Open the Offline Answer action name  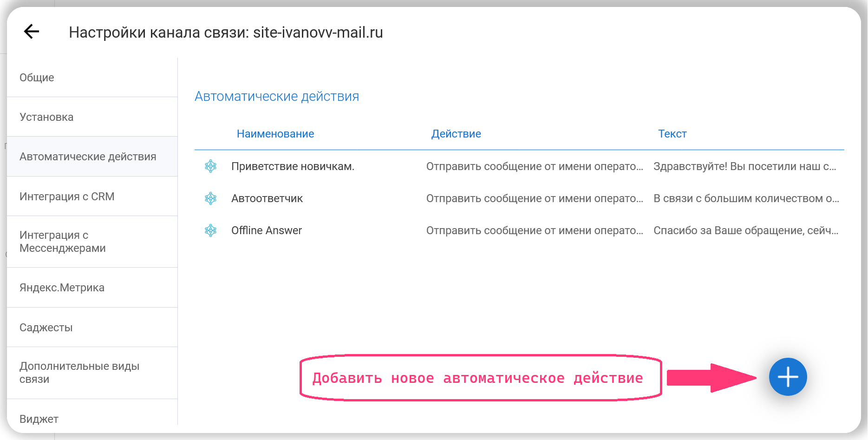click(x=267, y=230)
